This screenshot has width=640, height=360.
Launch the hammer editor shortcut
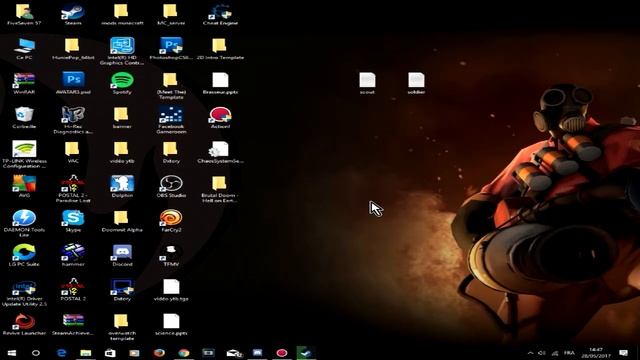coord(73,256)
